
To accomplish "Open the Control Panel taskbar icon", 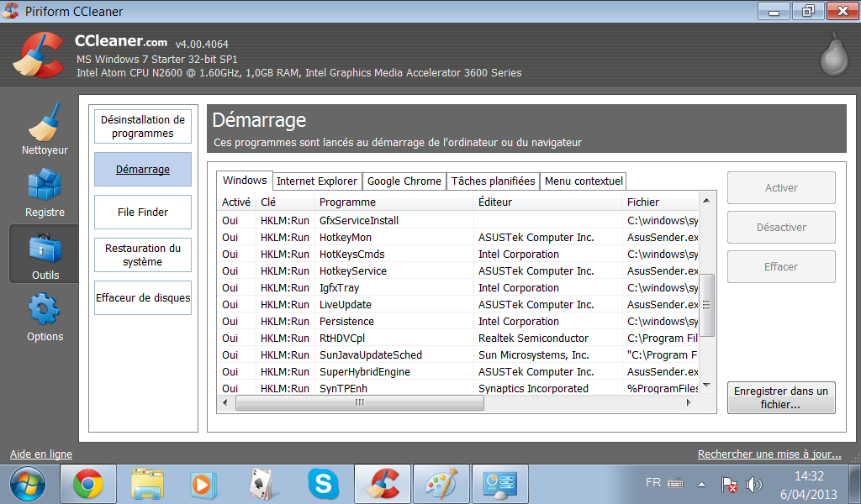I will click(x=500, y=484).
